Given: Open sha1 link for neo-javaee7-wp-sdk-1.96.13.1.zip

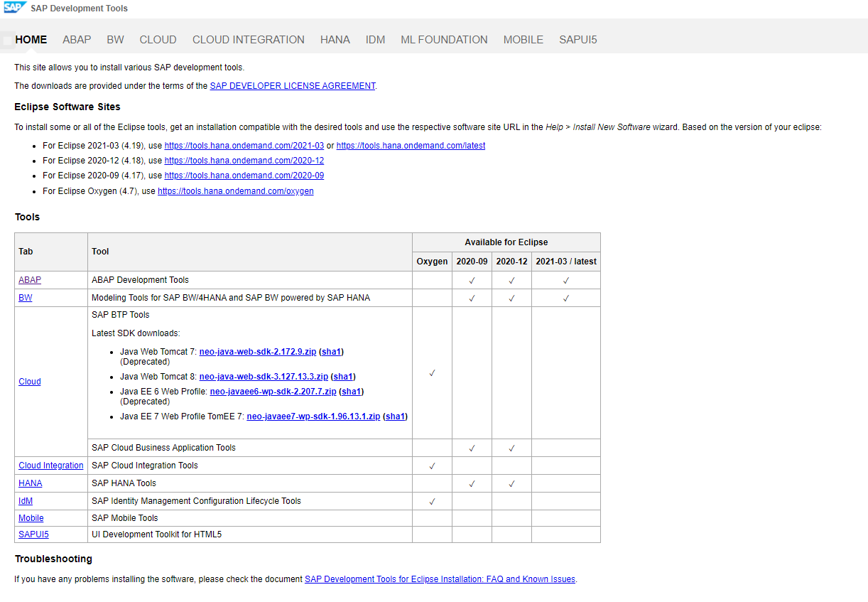Looking at the screenshot, I should [395, 416].
